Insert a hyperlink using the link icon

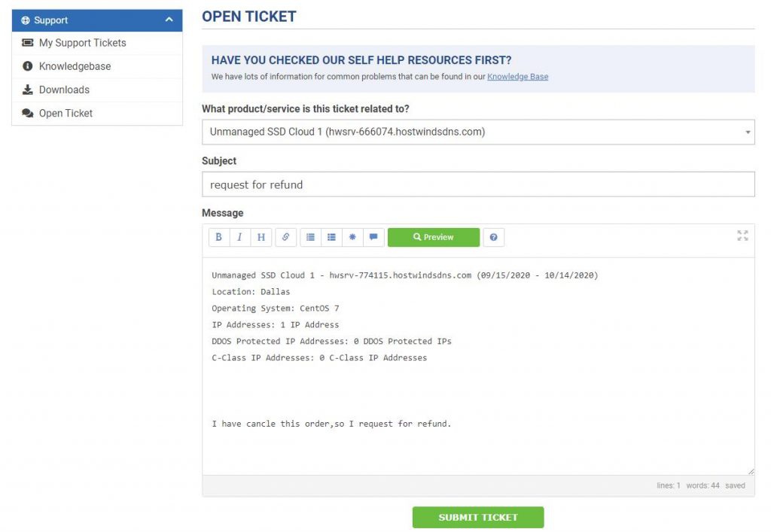(286, 237)
